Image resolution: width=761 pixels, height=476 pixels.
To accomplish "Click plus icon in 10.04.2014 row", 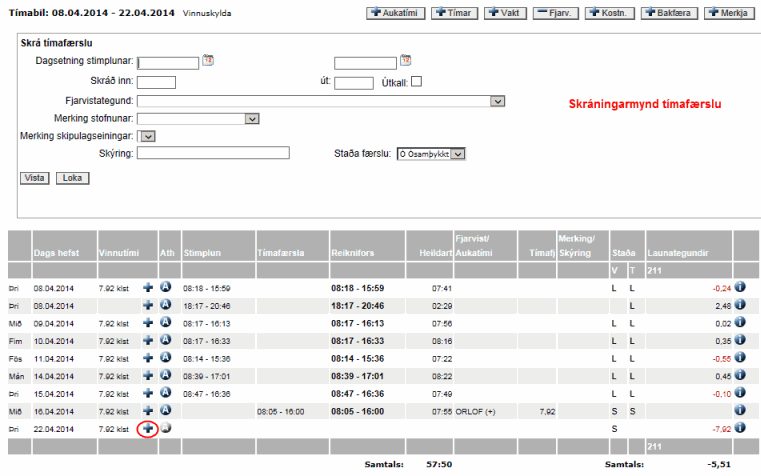I will pyautogui.click(x=148, y=340).
